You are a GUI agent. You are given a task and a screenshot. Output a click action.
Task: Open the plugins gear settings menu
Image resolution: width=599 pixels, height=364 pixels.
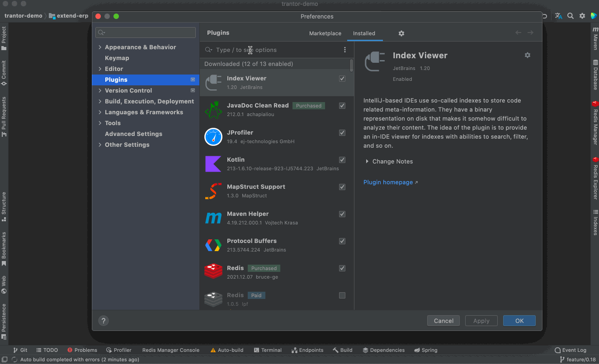[401, 33]
